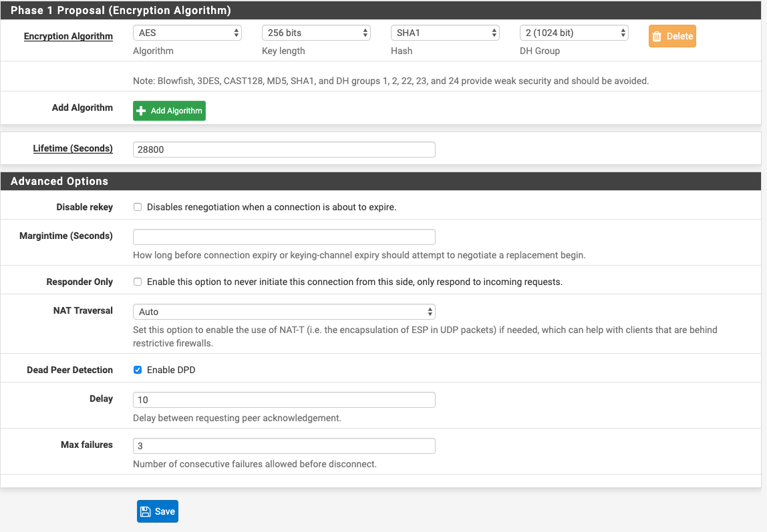Tick the Responder Only checkbox
Viewport: 767px width, 532px height.
[138, 282]
